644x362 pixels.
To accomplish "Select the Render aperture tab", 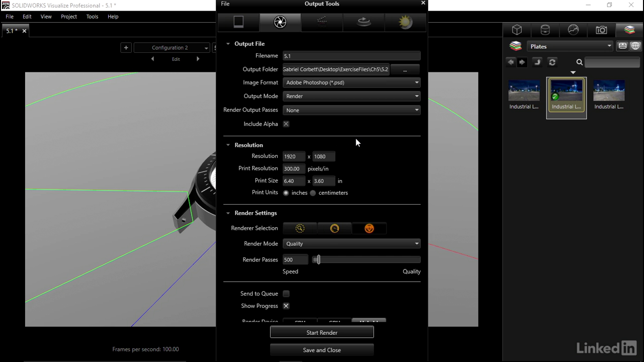I will point(280,22).
